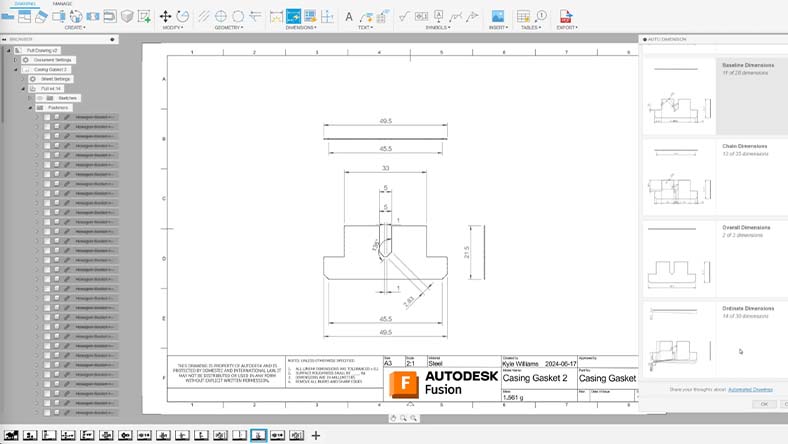Viewport: 788px width, 444px height.
Task: Click the OK button in Auto Dimension panel
Action: [x=763, y=404]
